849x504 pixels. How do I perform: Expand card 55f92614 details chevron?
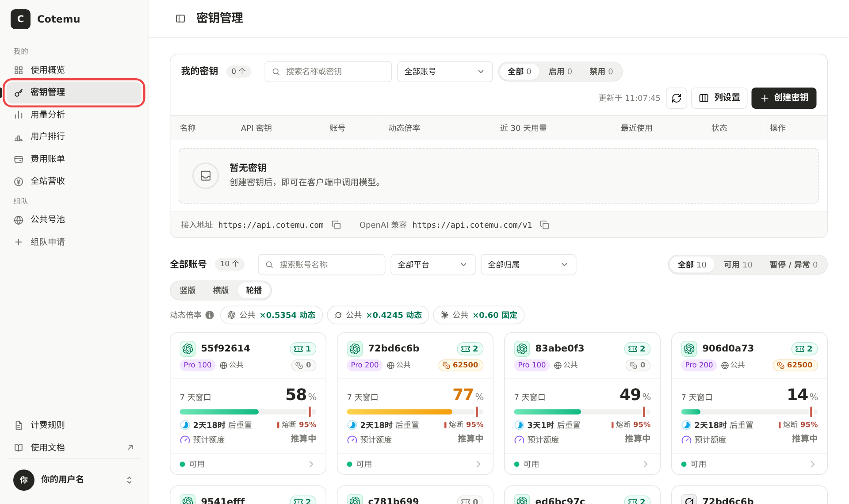pyautogui.click(x=311, y=464)
